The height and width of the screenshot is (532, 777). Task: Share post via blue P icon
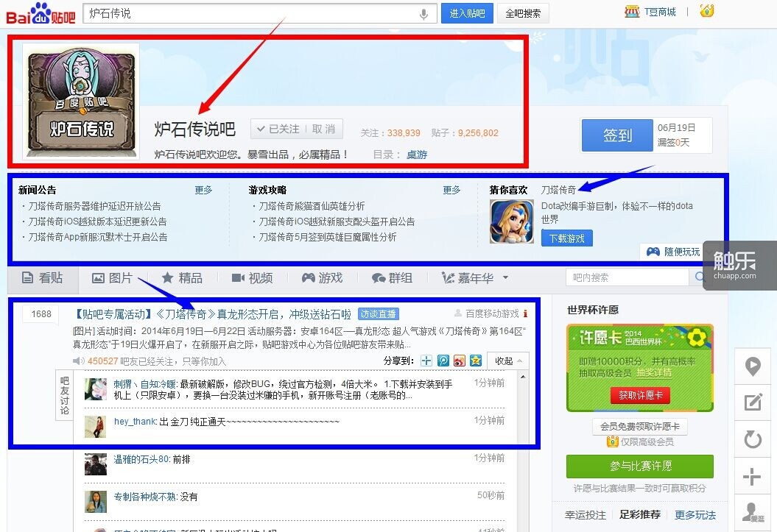pyautogui.click(x=443, y=361)
